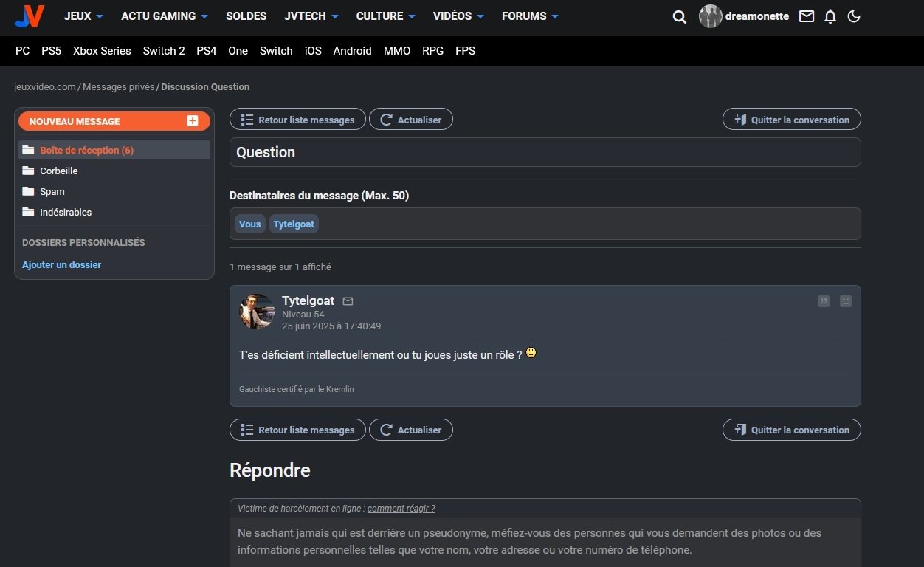Click top Actualiser button
924x567 pixels.
coord(411,120)
